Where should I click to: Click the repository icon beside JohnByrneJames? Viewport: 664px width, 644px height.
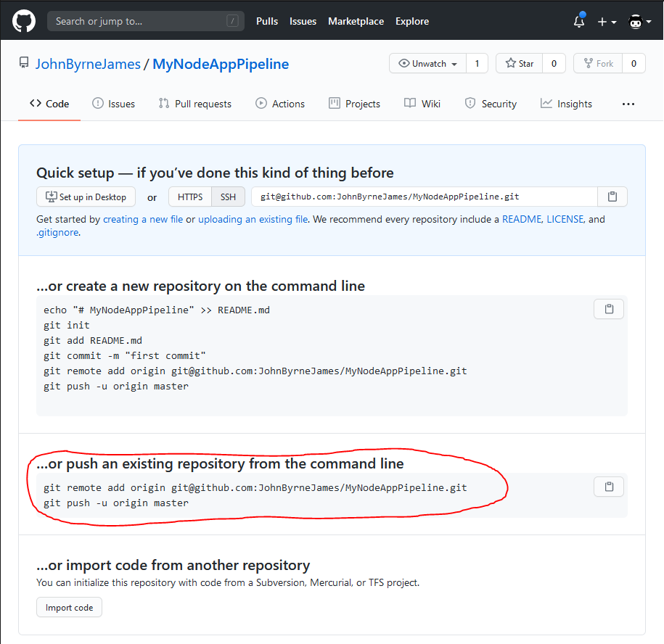(x=24, y=63)
